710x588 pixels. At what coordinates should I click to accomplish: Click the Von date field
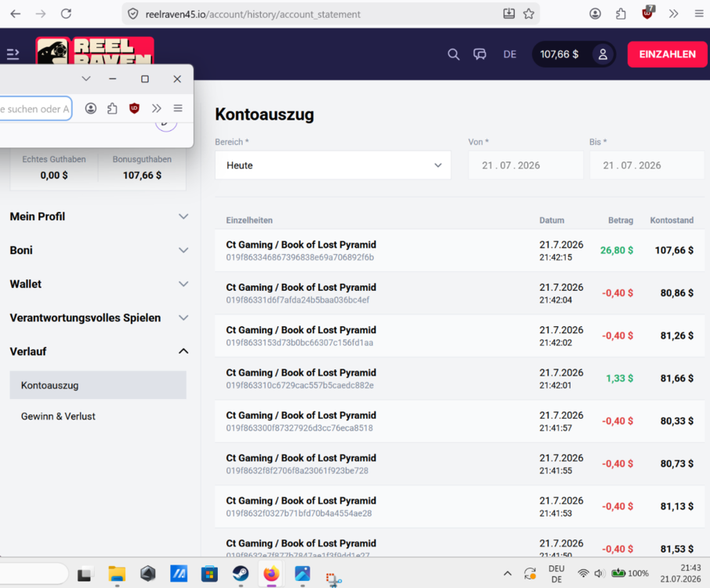tap(525, 165)
